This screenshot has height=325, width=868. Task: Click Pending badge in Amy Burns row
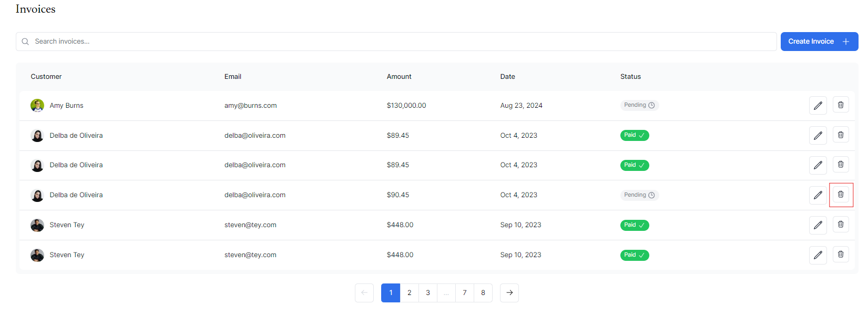coord(639,105)
